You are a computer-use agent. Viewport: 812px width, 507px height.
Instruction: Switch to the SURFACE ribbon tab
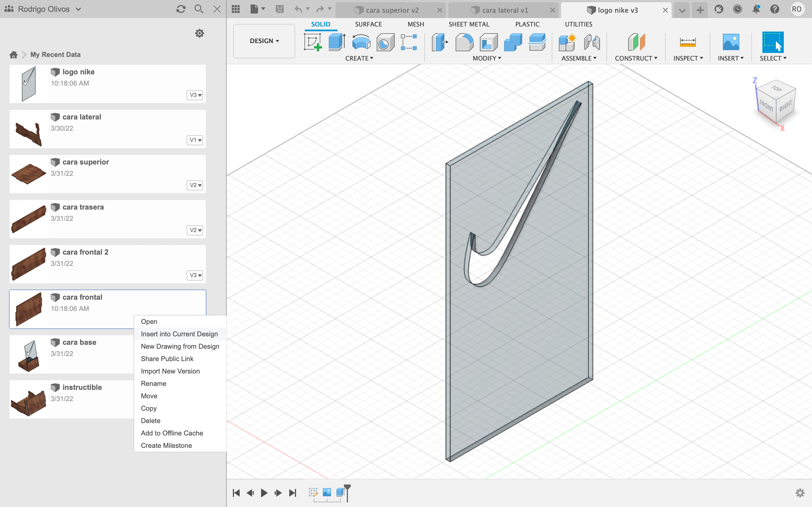(x=368, y=24)
